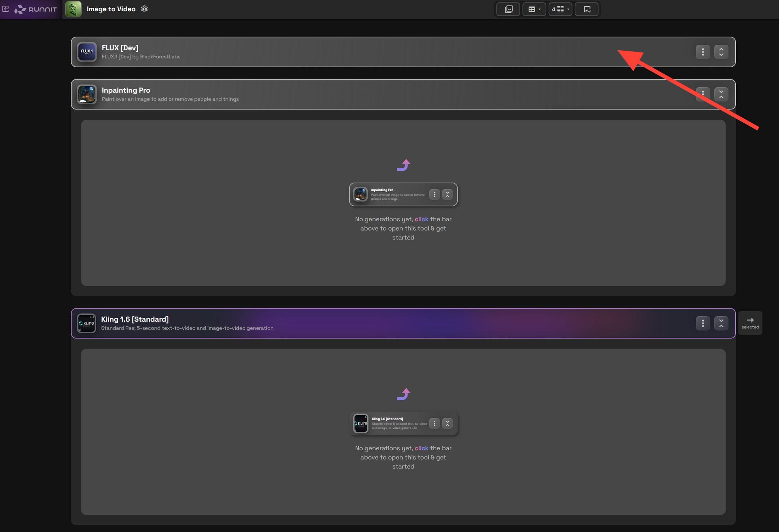
Task: Click the Runnit logo
Action: click(36, 9)
